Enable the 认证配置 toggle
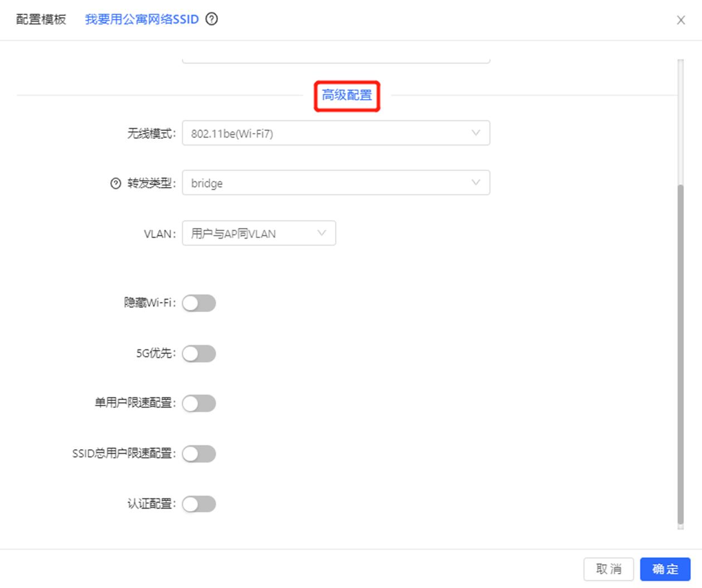This screenshot has height=588, width=702. (199, 503)
